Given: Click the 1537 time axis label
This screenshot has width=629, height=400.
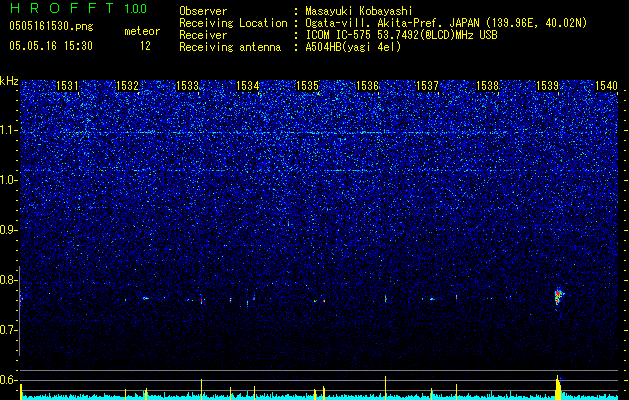Looking at the screenshot, I should pos(428,85).
